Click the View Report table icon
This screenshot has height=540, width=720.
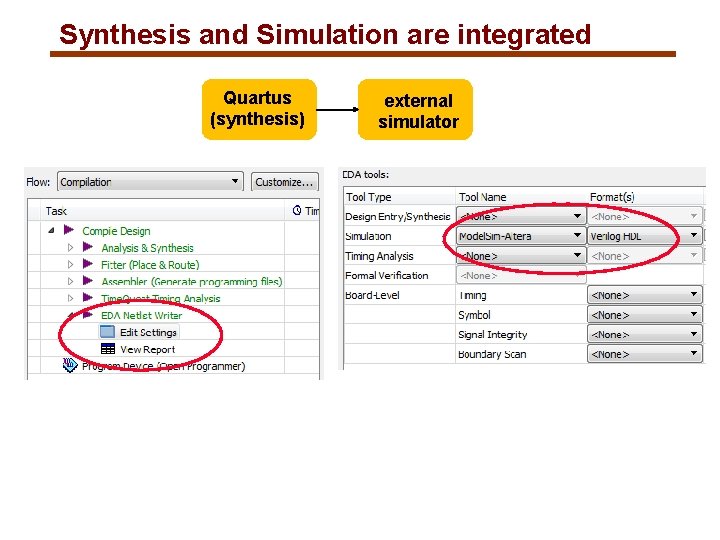click(x=108, y=349)
